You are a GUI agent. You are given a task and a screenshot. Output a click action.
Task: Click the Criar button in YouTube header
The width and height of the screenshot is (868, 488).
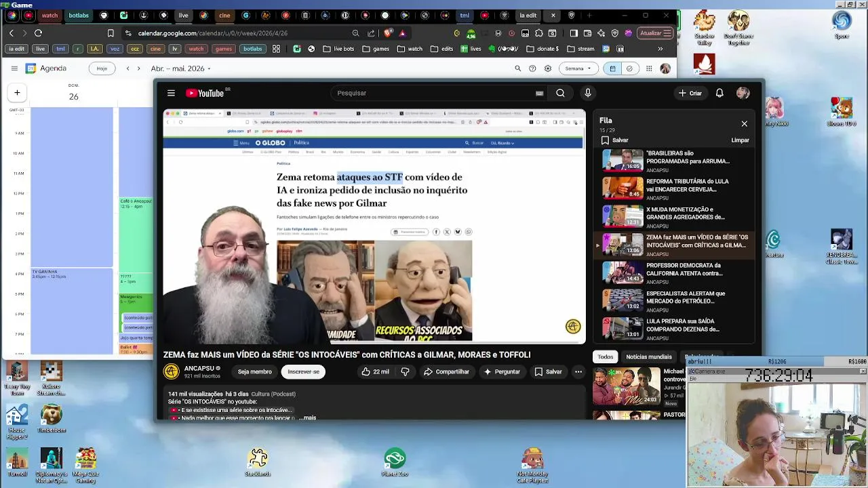[690, 93]
